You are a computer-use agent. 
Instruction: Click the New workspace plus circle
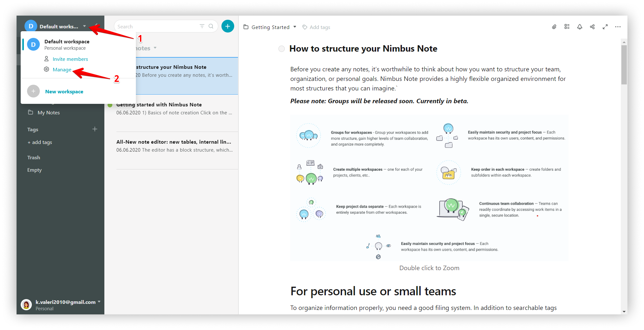click(33, 91)
